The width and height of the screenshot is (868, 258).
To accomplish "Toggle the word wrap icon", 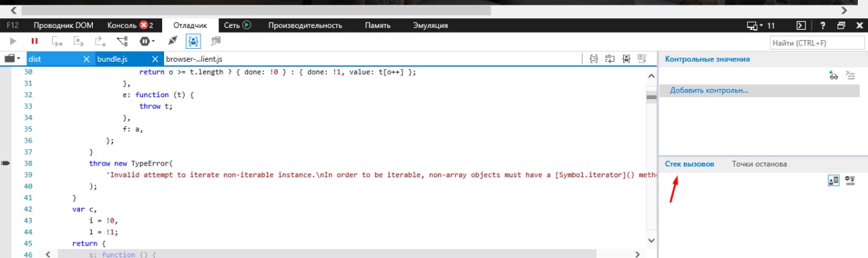I will click(610, 59).
